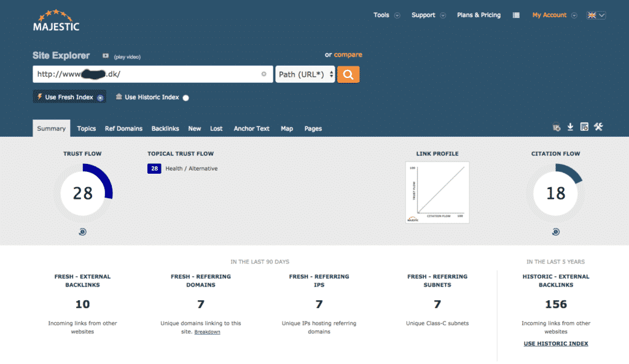Click the report sheet icon beside download
The height and width of the screenshot is (364, 629).
coord(584,127)
